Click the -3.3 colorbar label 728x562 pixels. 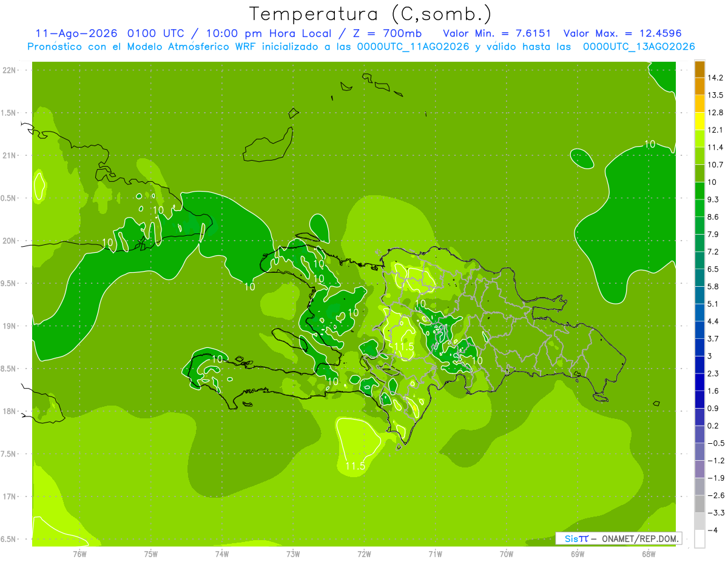[x=715, y=513]
